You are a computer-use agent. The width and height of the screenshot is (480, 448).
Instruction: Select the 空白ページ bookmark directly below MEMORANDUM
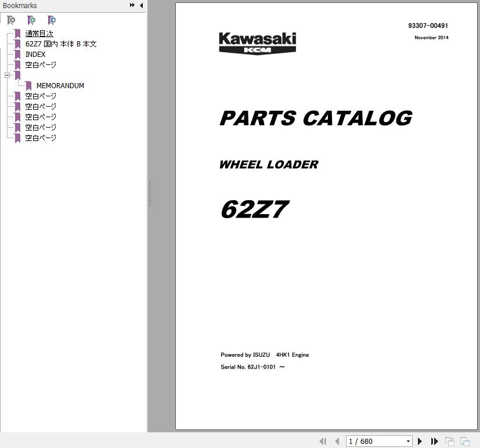(x=41, y=96)
